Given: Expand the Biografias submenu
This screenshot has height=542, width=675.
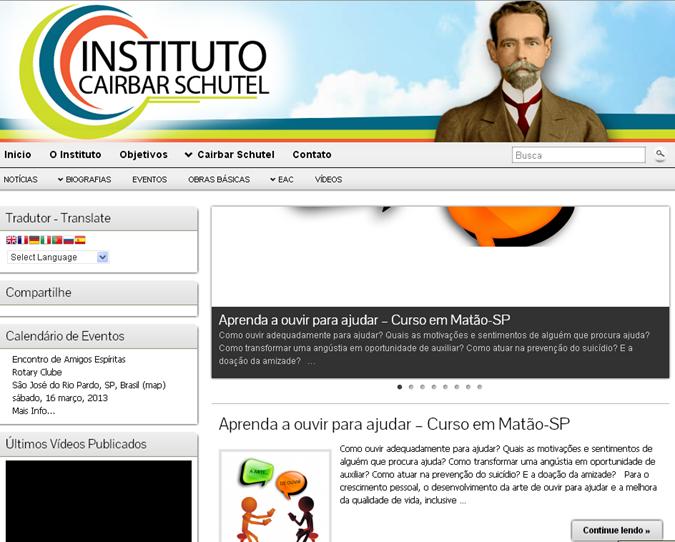Looking at the screenshot, I should pos(84,180).
